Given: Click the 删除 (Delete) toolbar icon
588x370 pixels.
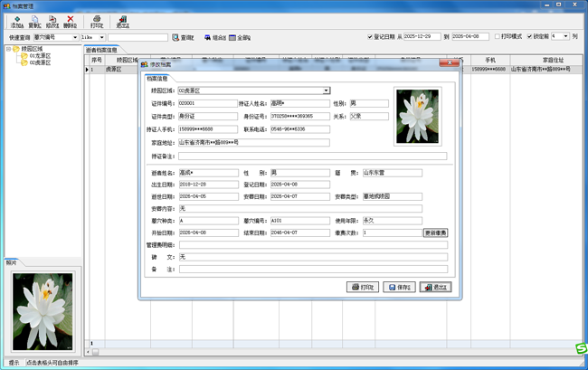Looking at the screenshot, I should click(71, 21).
